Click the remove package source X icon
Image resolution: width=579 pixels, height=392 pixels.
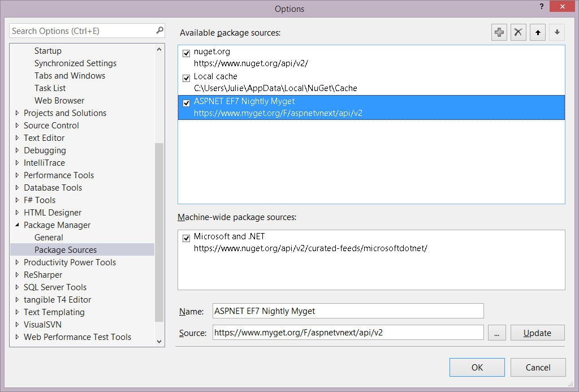(x=518, y=32)
